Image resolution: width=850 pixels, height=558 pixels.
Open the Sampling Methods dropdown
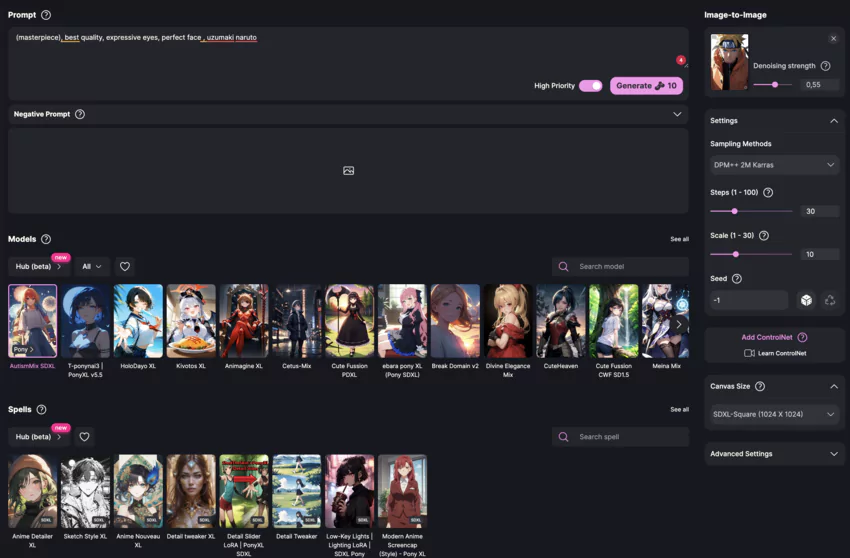click(x=774, y=165)
